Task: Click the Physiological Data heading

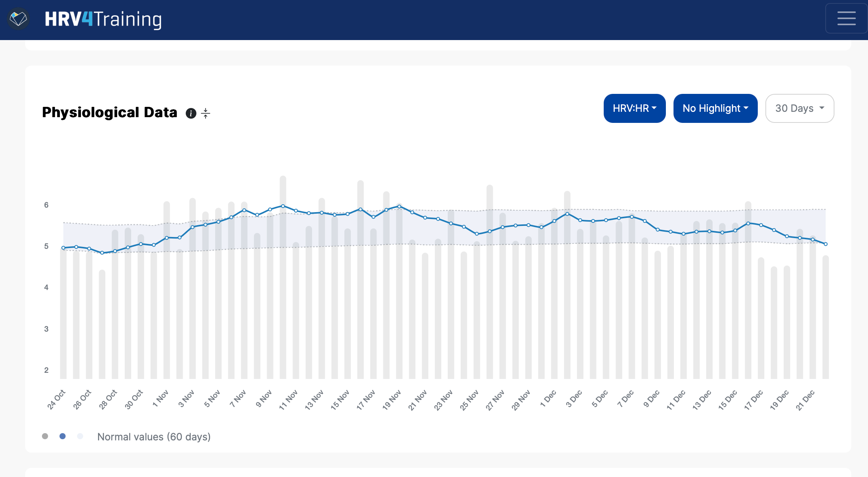Action: [x=109, y=112]
